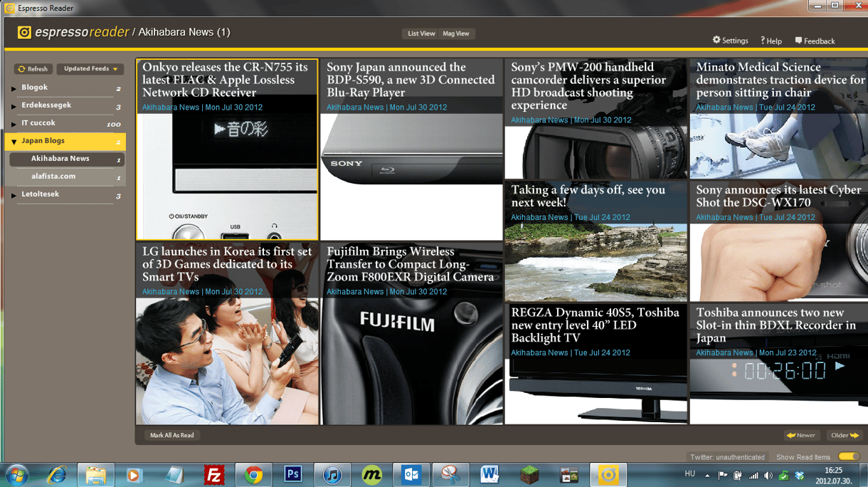
Task: Click the 00:26:00 recorder display image
Action: (778, 392)
